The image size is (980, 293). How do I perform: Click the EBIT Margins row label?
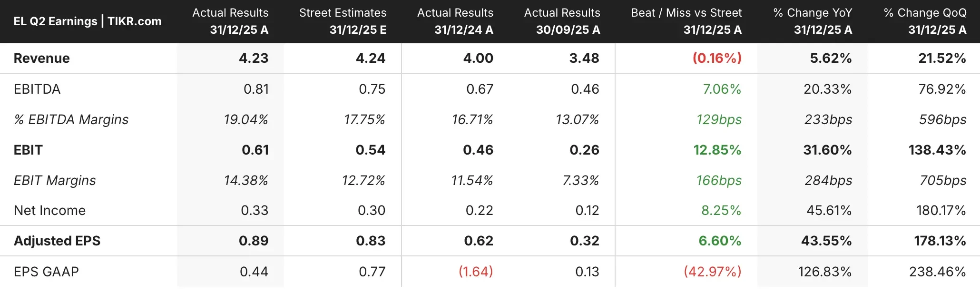coord(55,180)
